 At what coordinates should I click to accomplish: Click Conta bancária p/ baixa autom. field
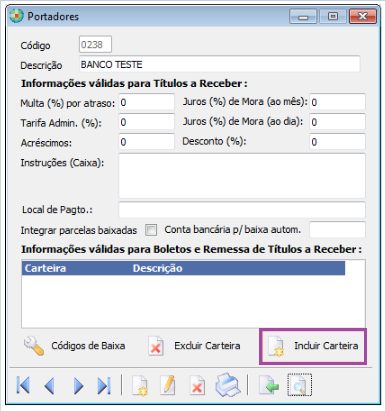point(337,230)
